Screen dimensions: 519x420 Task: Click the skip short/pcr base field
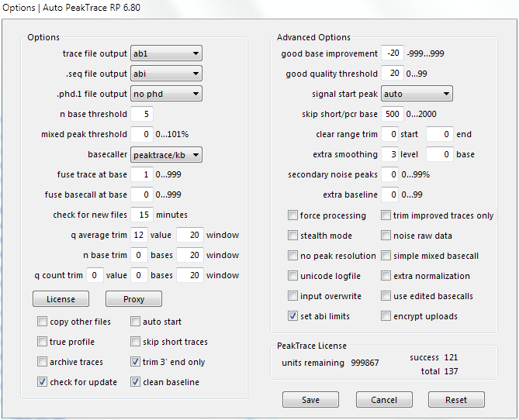tap(393, 114)
